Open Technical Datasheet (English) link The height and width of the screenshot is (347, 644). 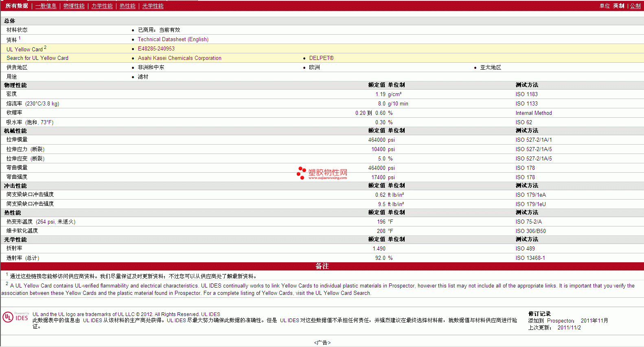pyautogui.click(x=173, y=39)
